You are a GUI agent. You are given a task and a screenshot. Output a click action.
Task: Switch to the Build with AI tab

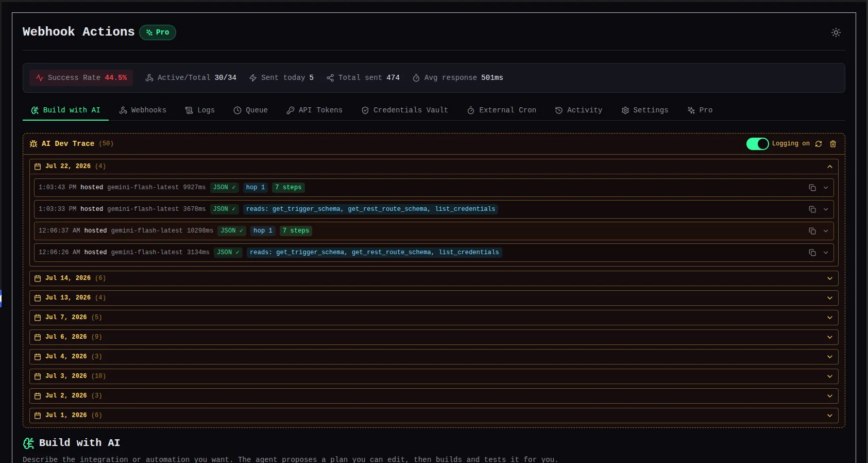pyautogui.click(x=65, y=110)
